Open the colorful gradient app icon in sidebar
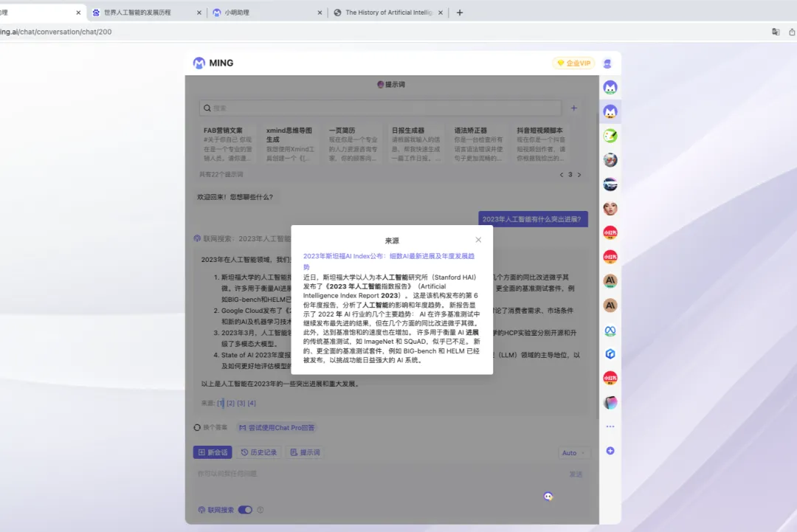Image resolution: width=797 pixels, height=532 pixels. click(610, 402)
